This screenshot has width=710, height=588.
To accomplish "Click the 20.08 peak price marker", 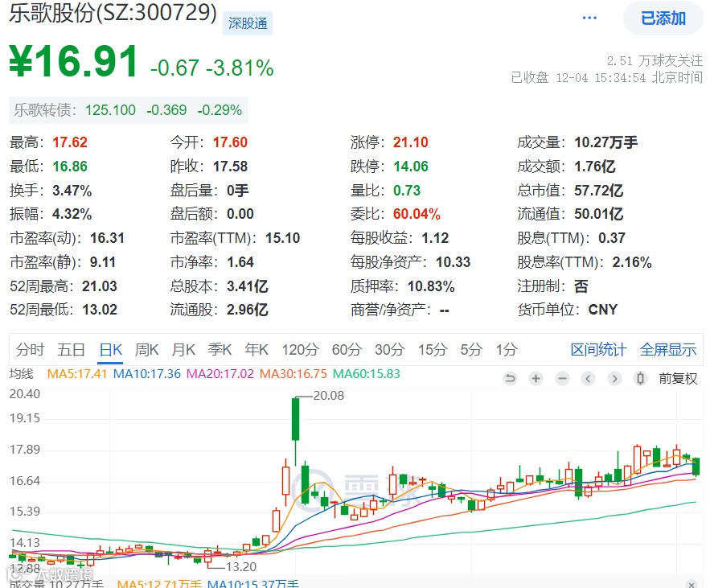I will (328, 396).
